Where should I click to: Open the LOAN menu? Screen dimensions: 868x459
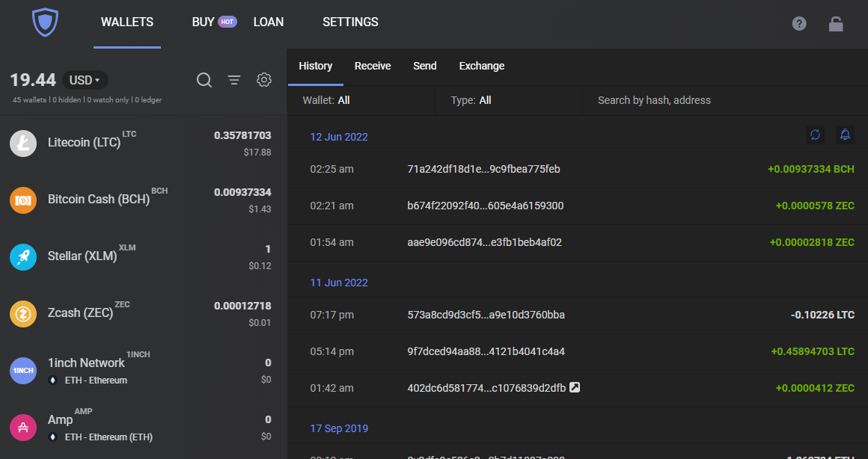pos(269,22)
